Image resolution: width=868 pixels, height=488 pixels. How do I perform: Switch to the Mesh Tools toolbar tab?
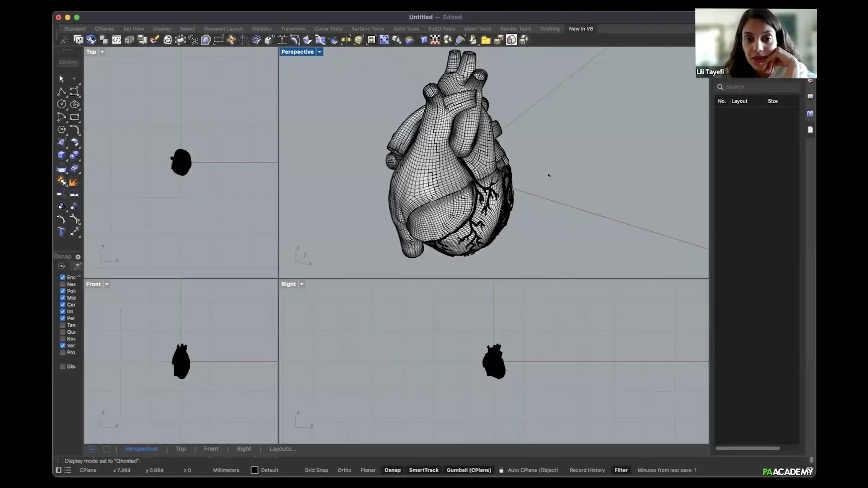click(x=477, y=29)
